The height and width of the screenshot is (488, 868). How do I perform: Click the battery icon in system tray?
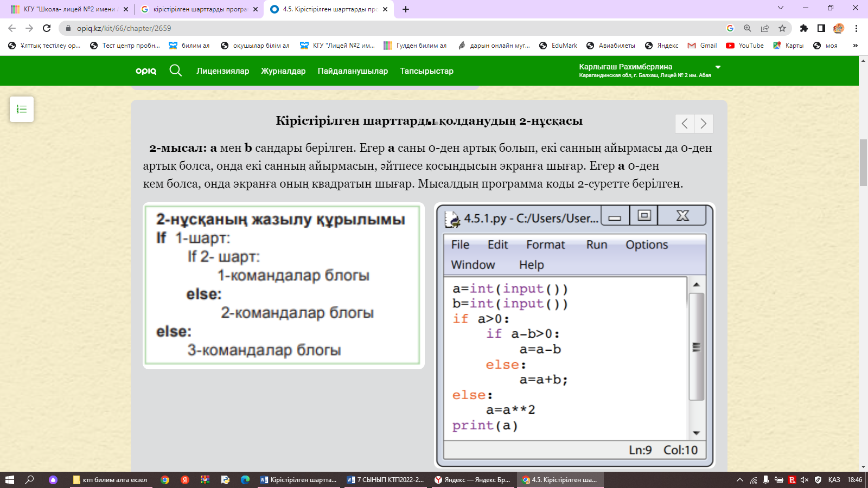(x=779, y=480)
